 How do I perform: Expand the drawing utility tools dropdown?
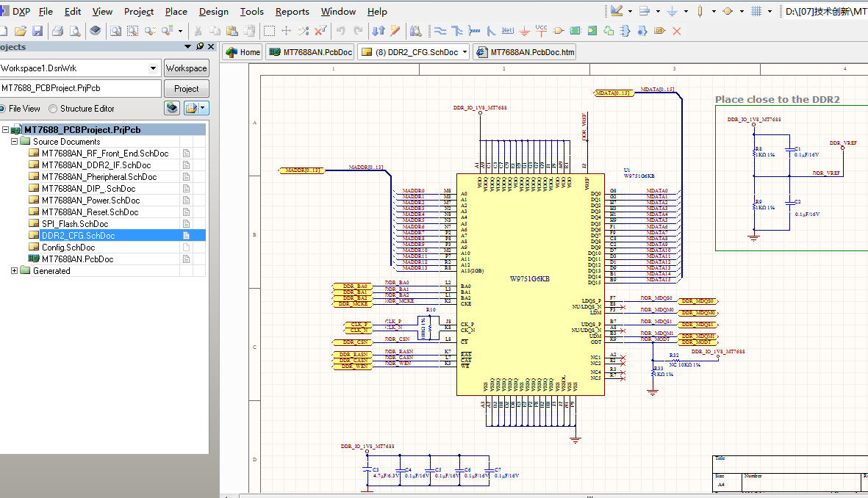point(630,11)
